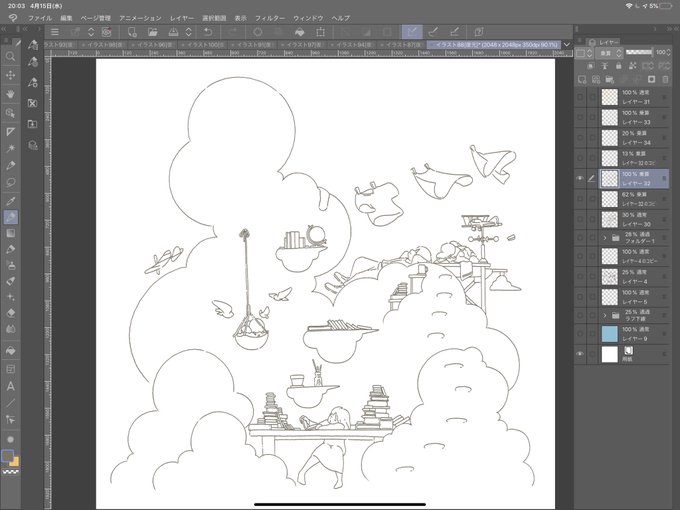Viewport: 680px width, 510px height.
Task: Expand the ラフ下線 layer folder
Action: click(x=605, y=315)
